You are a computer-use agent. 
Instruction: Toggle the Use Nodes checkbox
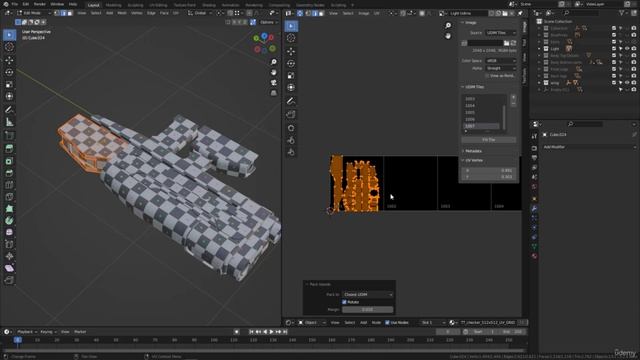(x=387, y=322)
